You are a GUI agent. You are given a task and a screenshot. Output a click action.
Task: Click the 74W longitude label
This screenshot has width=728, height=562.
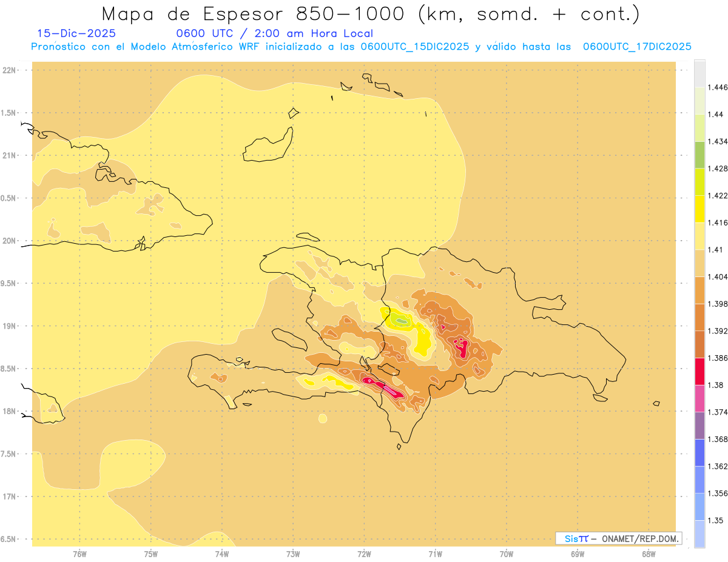tap(222, 554)
